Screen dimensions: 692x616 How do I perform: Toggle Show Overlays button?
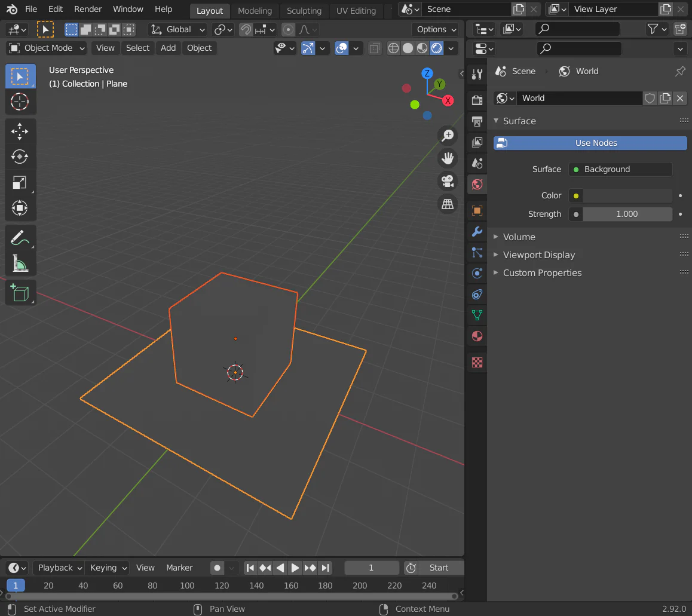coord(342,48)
